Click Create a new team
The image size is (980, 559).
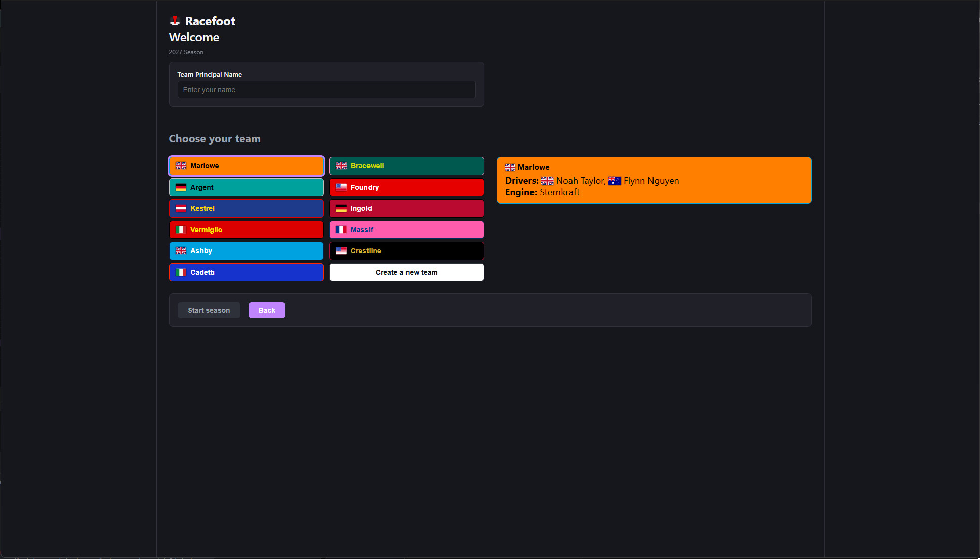pos(406,272)
